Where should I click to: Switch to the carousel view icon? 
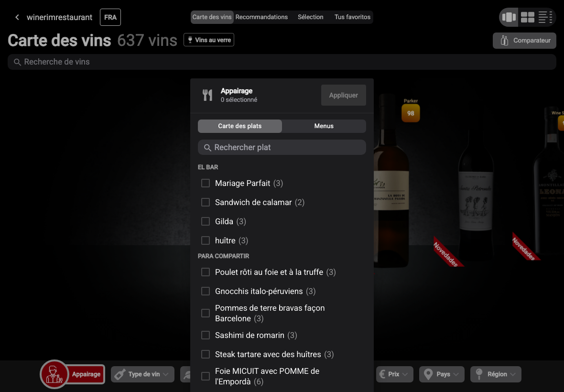pos(509,17)
